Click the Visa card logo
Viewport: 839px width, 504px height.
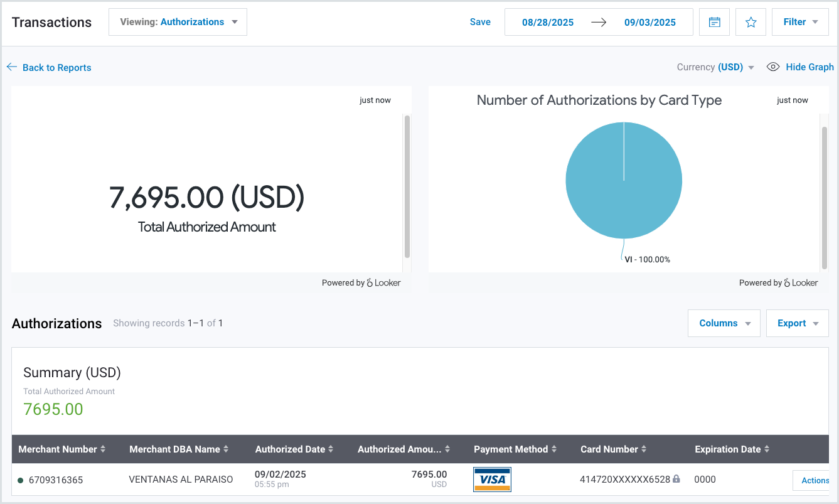point(492,480)
